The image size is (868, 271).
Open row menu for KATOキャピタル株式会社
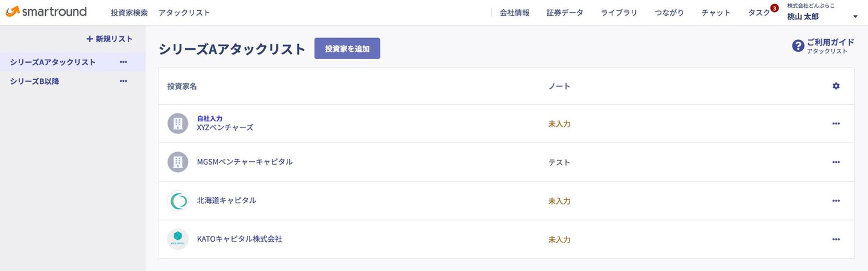pyautogui.click(x=835, y=240)
